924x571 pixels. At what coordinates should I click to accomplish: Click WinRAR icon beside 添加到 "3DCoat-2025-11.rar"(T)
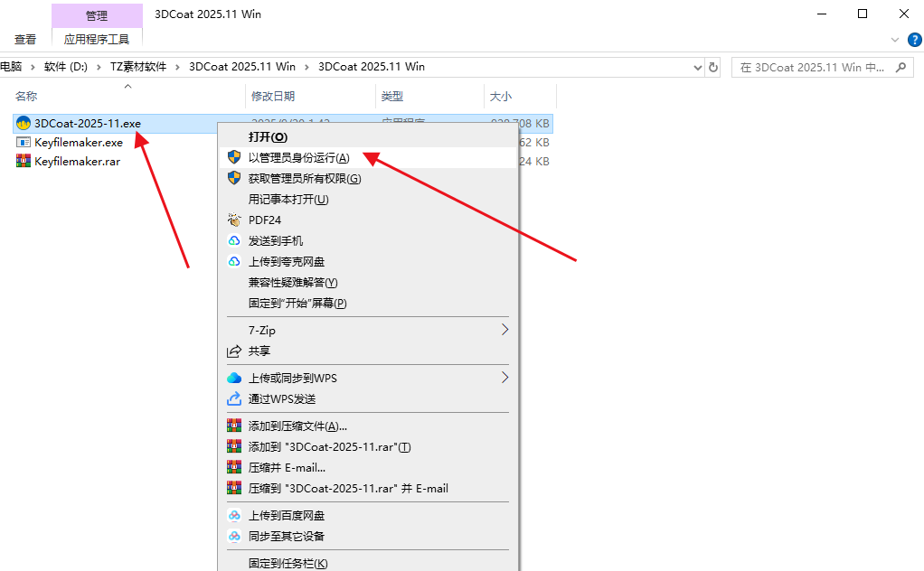click(234, 446)
